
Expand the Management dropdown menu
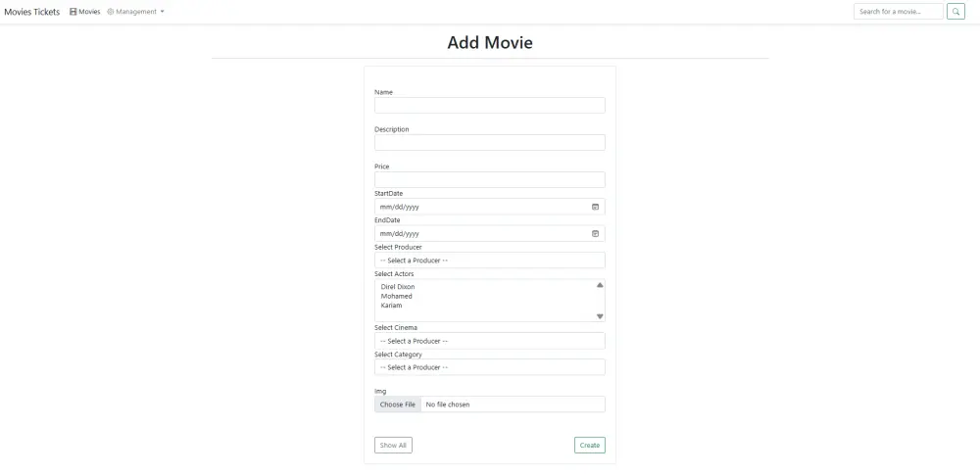(135, 12)
